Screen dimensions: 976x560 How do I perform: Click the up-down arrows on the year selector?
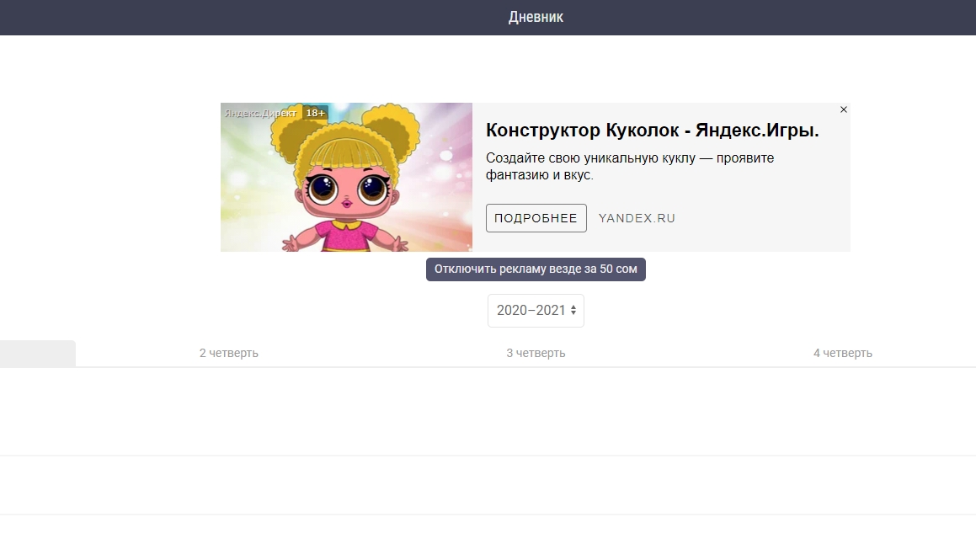[x=573, y=311]
